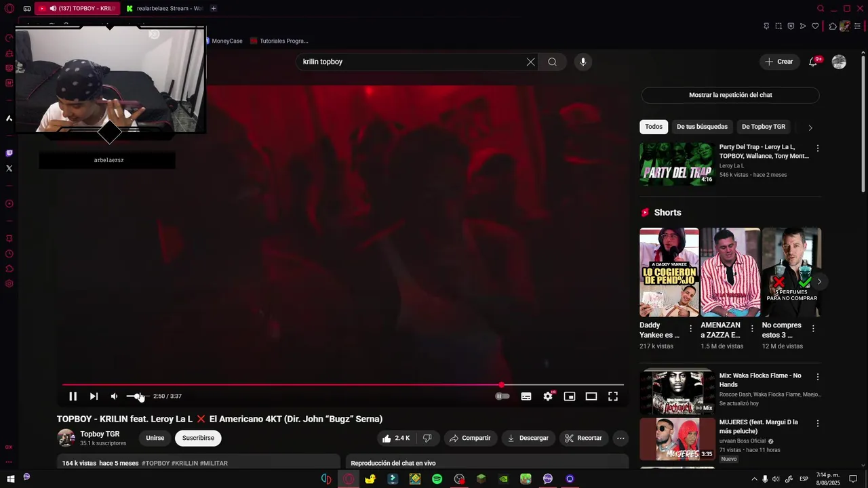Enable the miniplayer mode
868x488 pixels.
pos(570,396)
